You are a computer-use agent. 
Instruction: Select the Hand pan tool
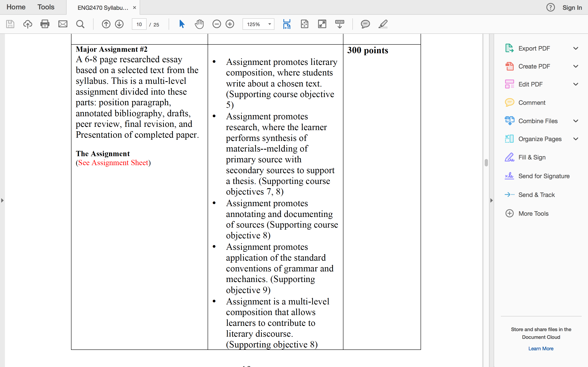tap(199, 24)
